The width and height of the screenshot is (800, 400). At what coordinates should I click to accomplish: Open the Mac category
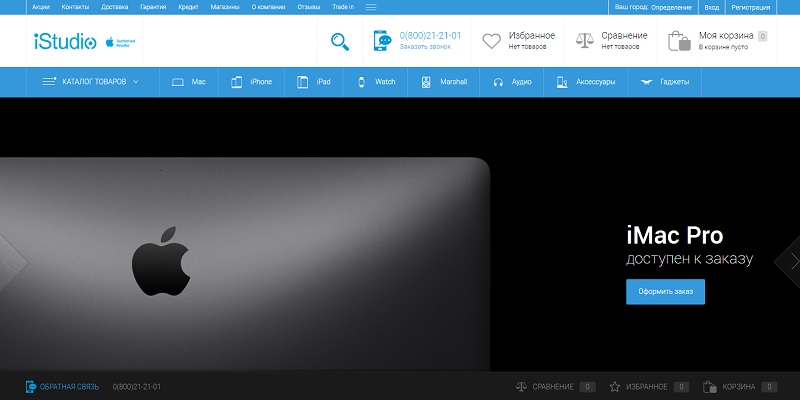(198, 82)
